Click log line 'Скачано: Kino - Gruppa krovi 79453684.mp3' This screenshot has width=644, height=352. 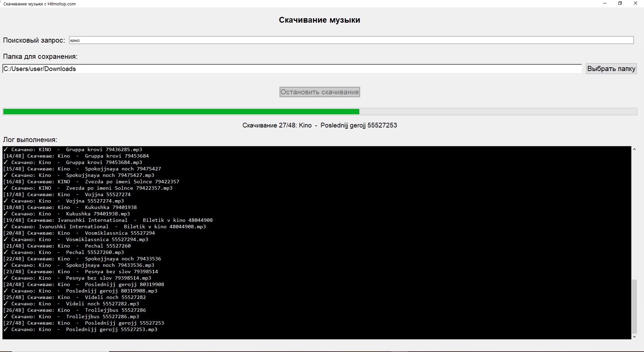tap(73, 162)
